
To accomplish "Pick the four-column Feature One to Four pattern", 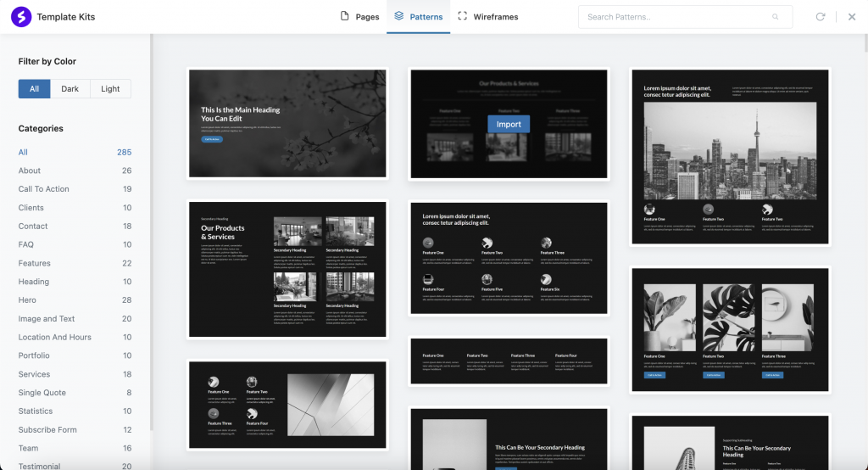I will (509, 361).
